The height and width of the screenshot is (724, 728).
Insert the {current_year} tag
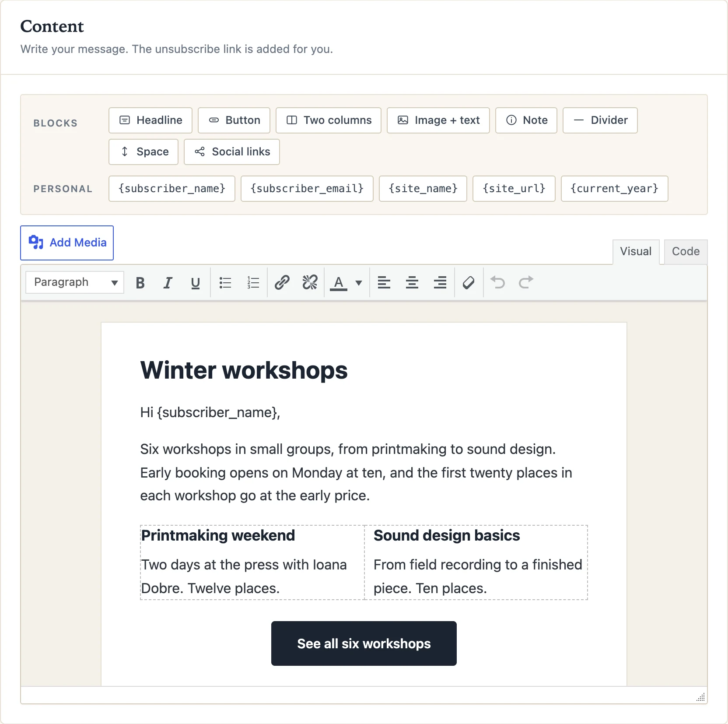pos(615,189)
